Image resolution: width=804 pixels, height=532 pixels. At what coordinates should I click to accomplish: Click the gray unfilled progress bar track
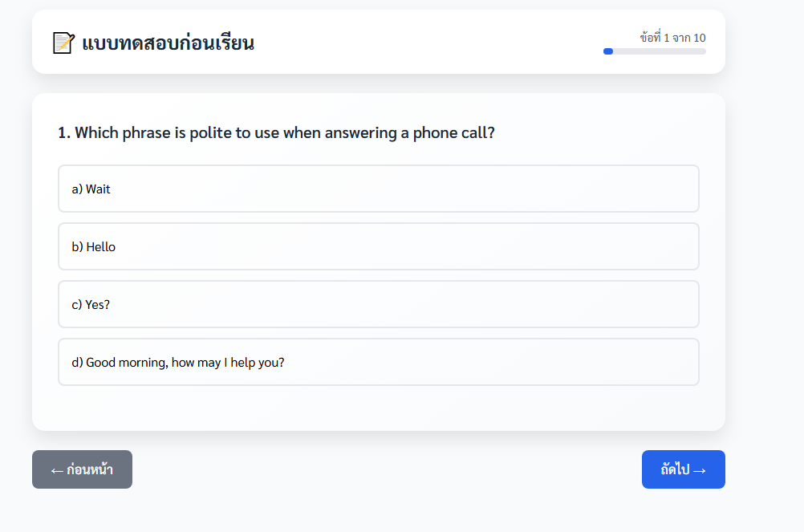pyautogui.click(x=660, y=51)
